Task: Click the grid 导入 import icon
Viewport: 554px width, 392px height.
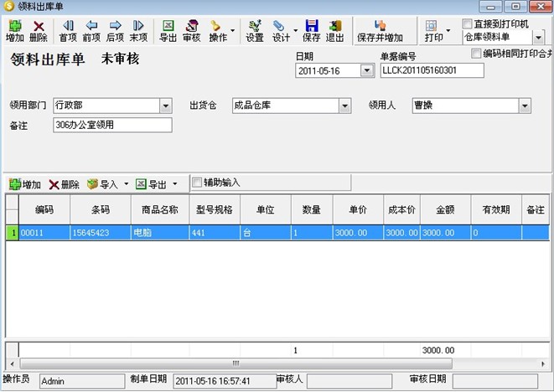Action: pyautogui.click(x=102, y=184)
